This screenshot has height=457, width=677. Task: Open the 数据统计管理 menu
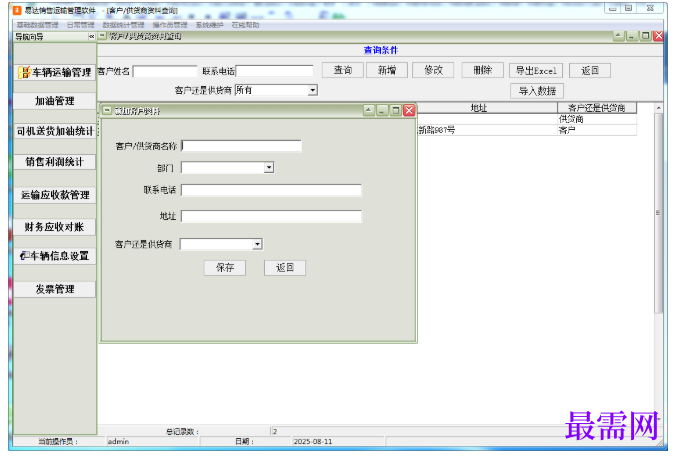tap(123, 25)
